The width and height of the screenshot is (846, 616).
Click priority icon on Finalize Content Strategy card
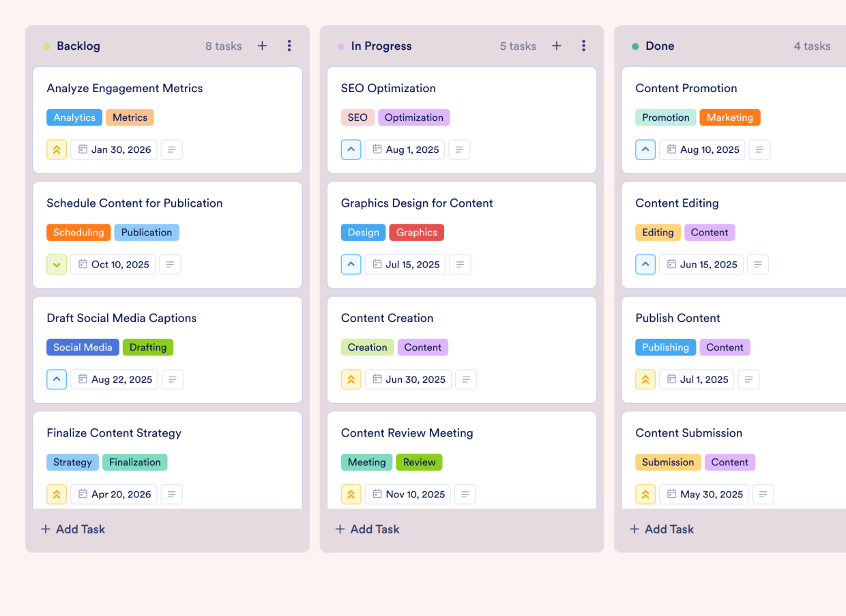point(57,495)
